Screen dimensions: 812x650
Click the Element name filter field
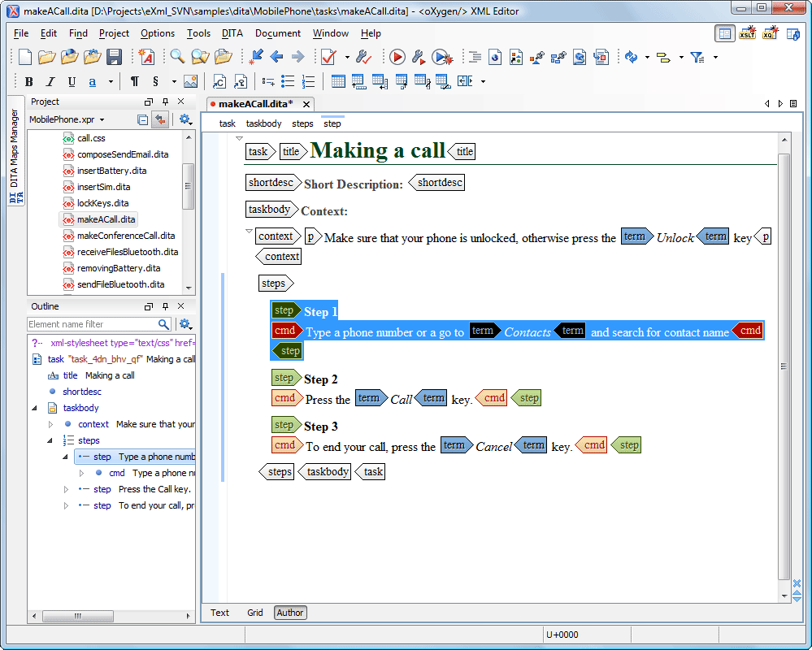tap(93, 324)
